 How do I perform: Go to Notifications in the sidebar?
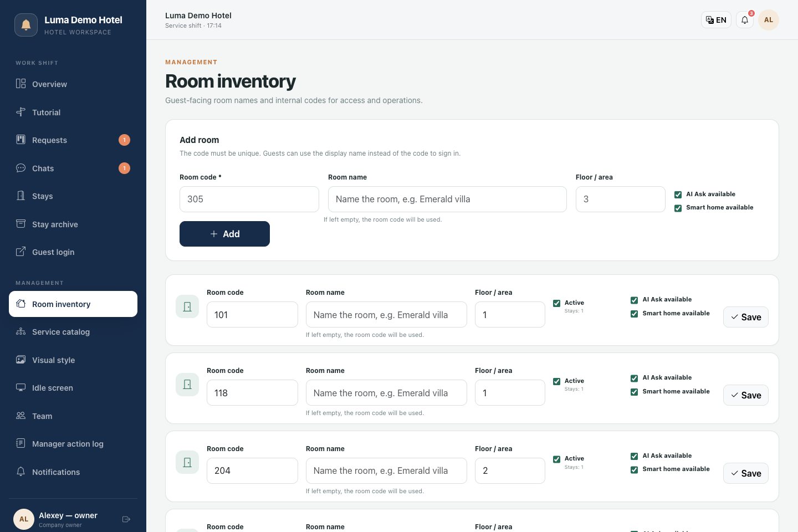73,472
